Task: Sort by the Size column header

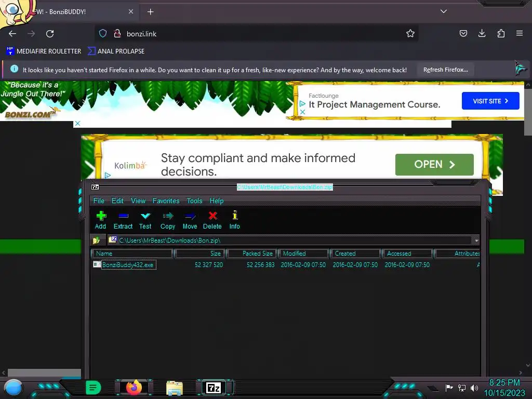Action: click(200, 254)
